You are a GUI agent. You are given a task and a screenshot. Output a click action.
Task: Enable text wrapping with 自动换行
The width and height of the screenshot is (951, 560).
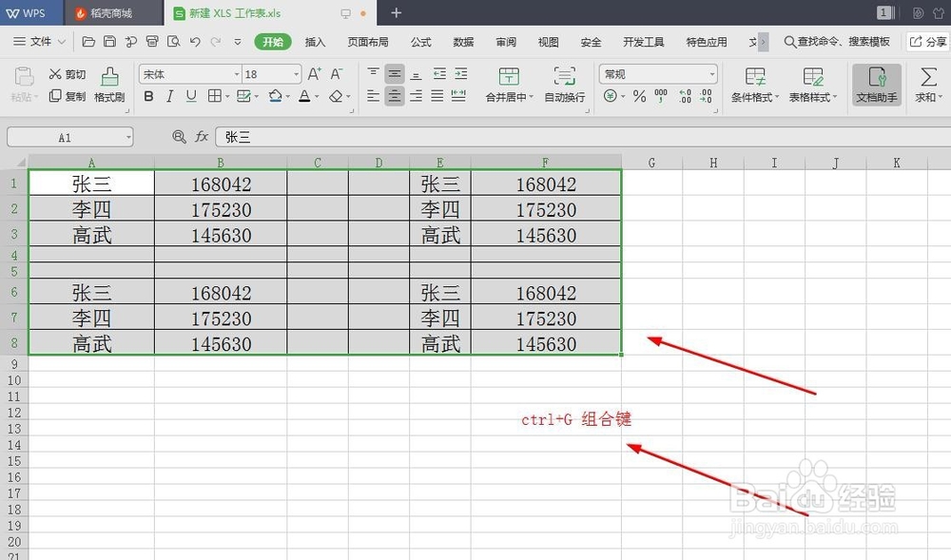564,86
